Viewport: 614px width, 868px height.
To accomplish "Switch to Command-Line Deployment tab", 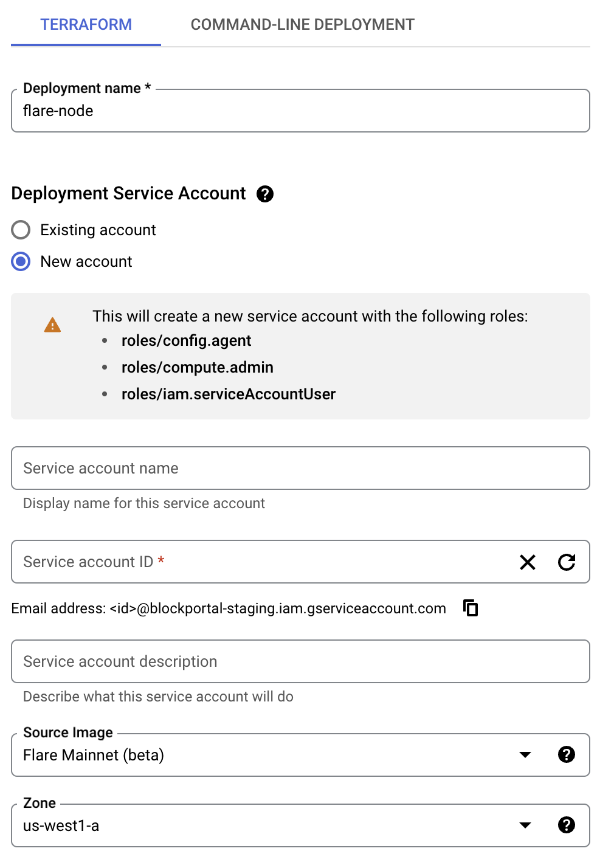I will (302, 25).
